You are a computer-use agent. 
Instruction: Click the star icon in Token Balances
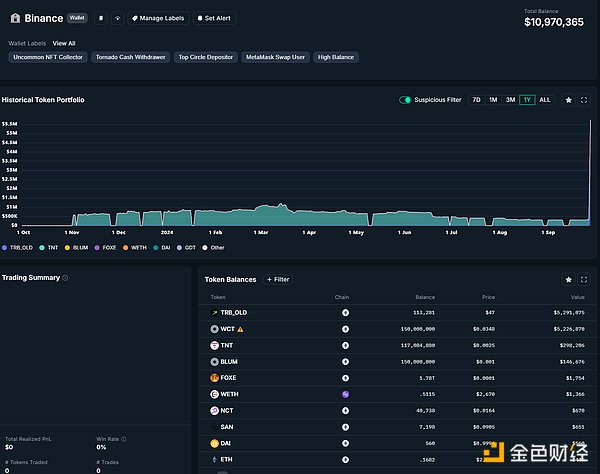coord(569,280)
